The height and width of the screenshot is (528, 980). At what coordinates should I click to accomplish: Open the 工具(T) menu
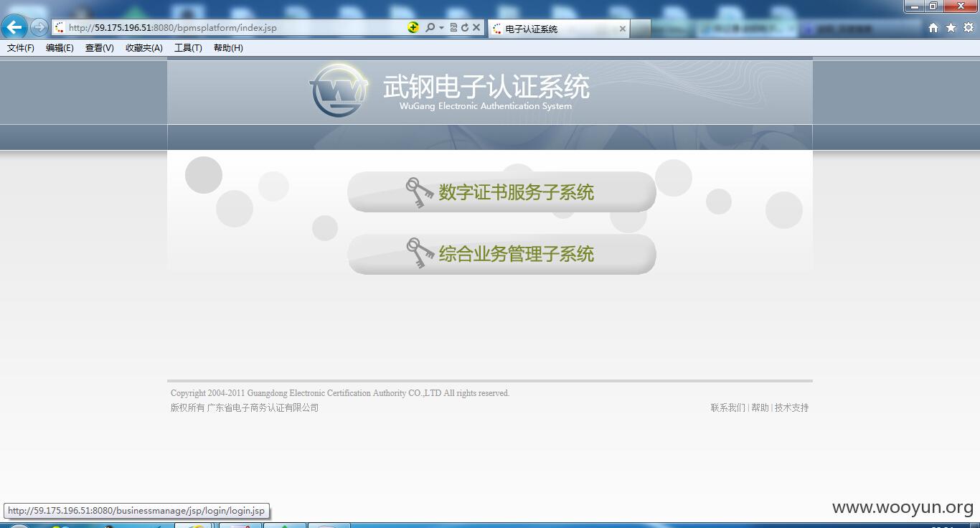point(188,48)
